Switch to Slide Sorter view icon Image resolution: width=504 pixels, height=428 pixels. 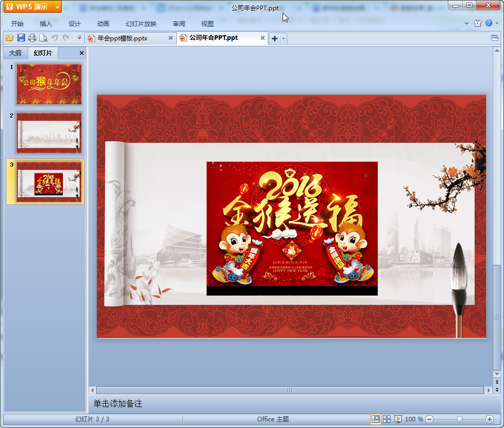click(x=386, y=419)
